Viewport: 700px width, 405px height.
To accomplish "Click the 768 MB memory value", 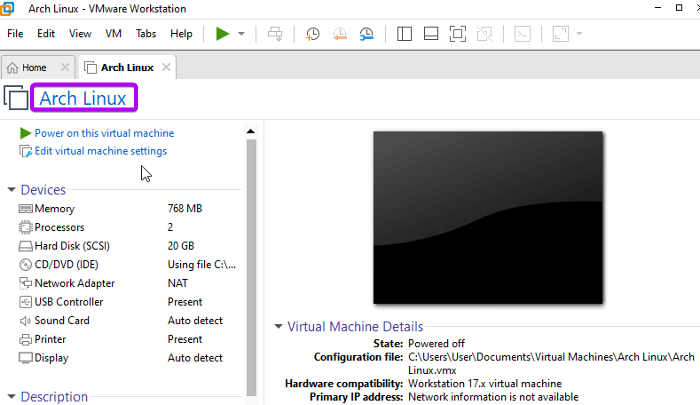I will click(x=185, y=209).
